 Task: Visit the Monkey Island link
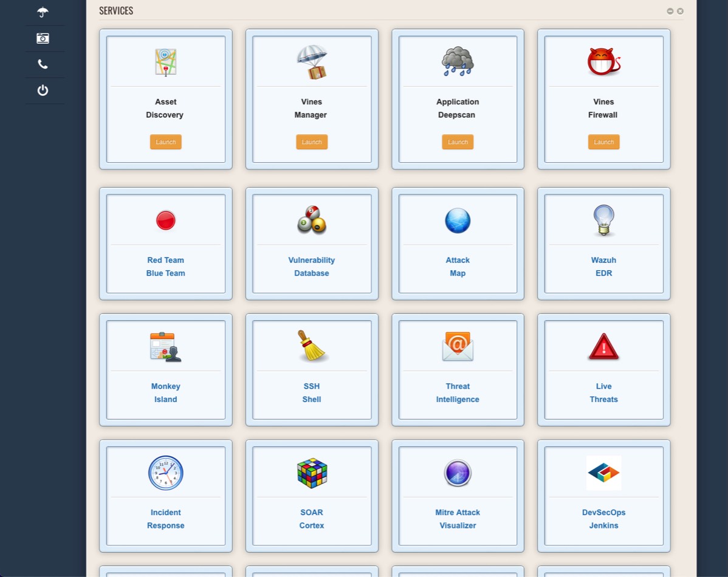[166, 393]
